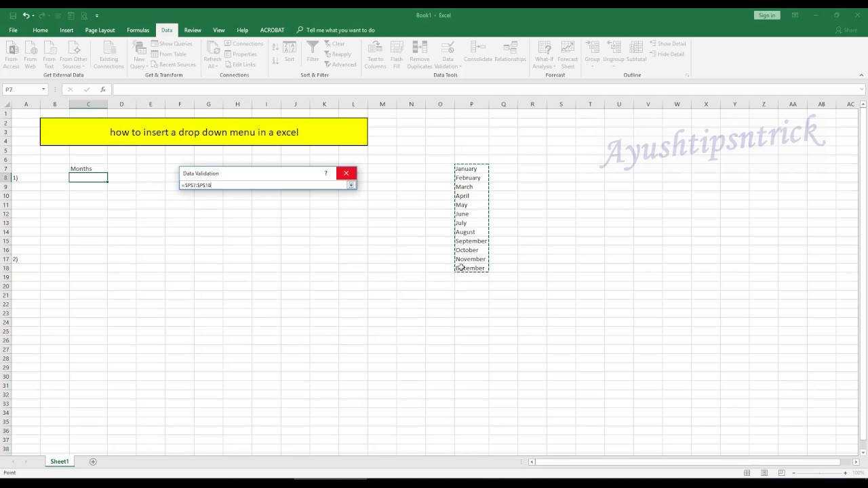The height and width of the screenshot is (488, 868).
Task: Collapse the ribbon with the arrow
Action: pyautogui.click(x=862, y=75)
